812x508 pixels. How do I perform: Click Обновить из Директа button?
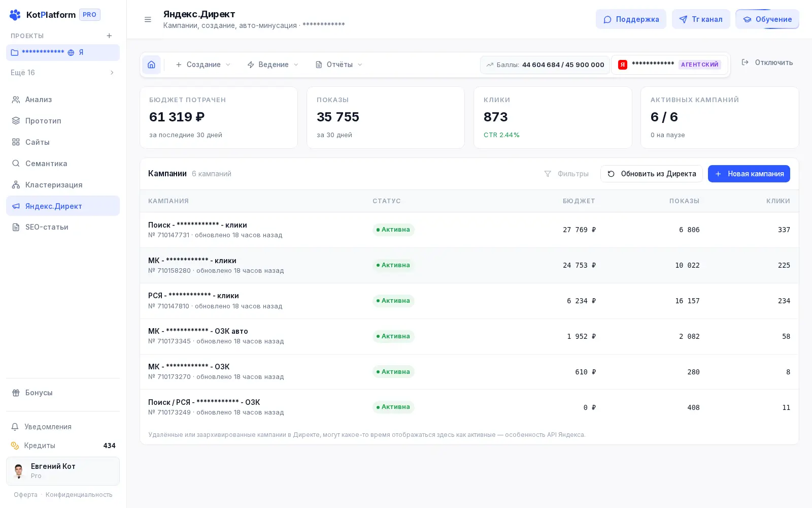pyautogui.click(x=652, y=174)
